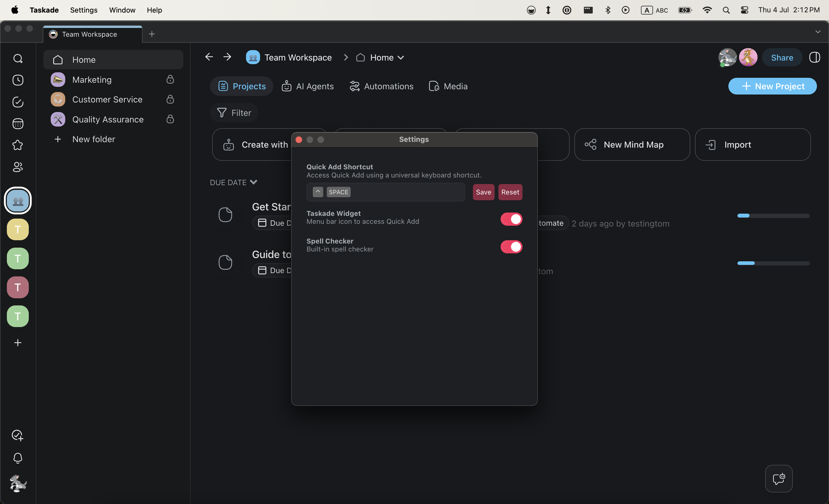Open the calendar icon in sidebar

pyautogui.click(x=18, y=124)
